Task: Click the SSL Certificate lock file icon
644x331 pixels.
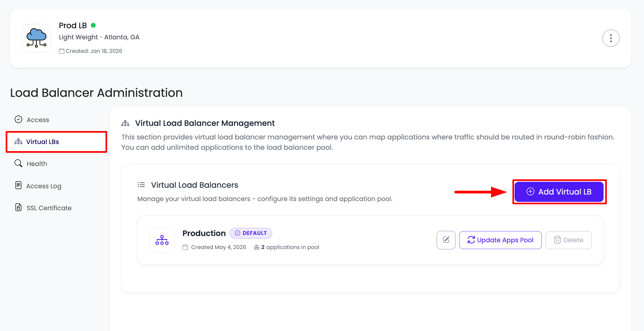Action: point(18,207)
